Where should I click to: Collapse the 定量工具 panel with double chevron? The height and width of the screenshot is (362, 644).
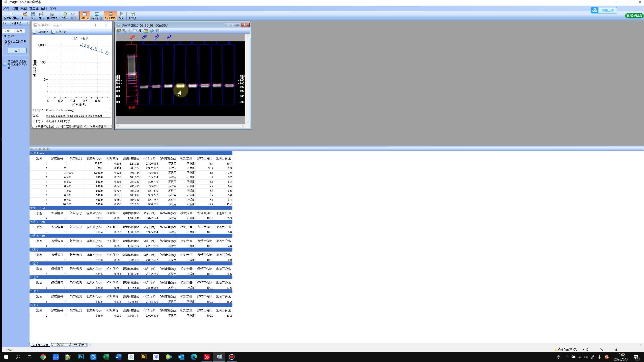tap(28, 23)
